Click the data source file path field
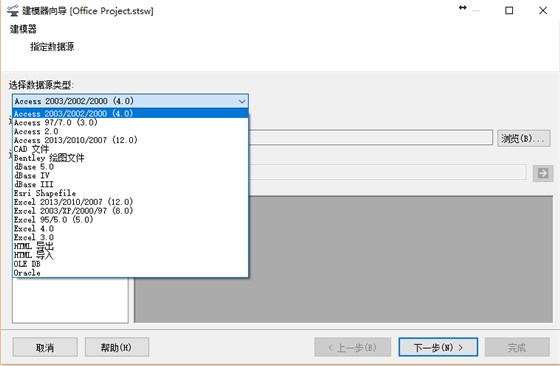The image size is (560, 366). 371,138
